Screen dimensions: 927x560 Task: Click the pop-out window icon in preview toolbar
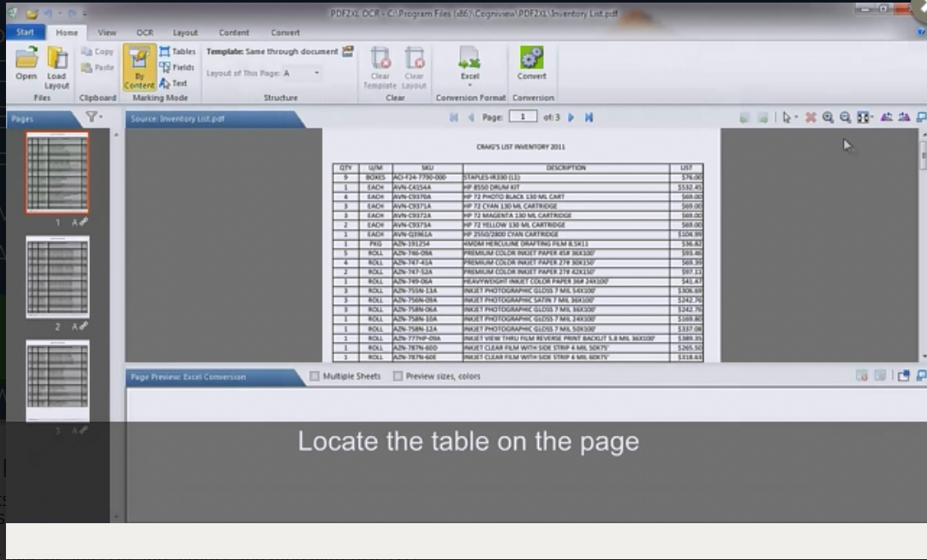pyautogui.click(x=903, y=376)
